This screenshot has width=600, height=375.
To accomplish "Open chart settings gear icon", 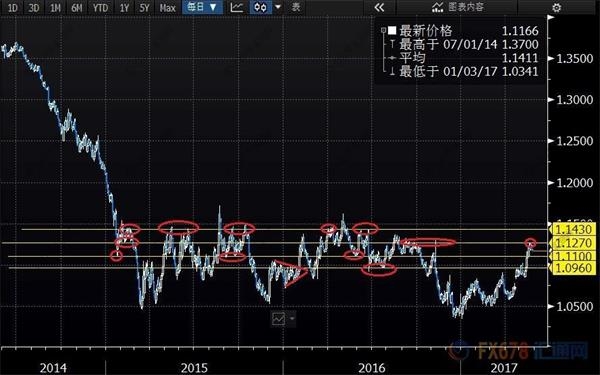I will pyautogui.click(x=556, y=7).
